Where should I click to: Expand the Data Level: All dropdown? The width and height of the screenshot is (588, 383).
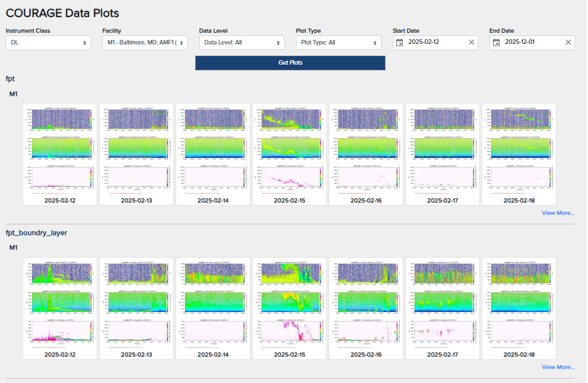point(242,43)
